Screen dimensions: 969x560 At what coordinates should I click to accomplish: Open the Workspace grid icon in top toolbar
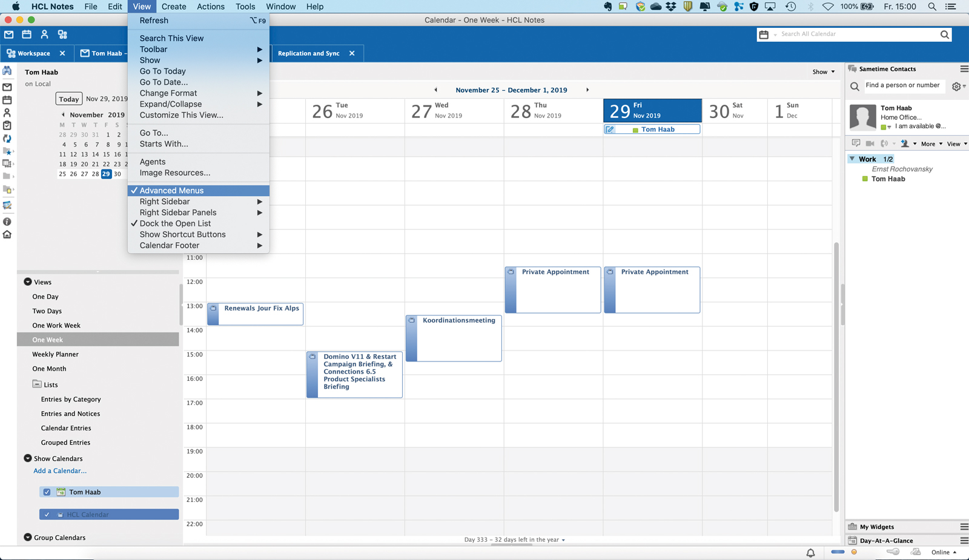pyautogui.click(x=62, y=35)
